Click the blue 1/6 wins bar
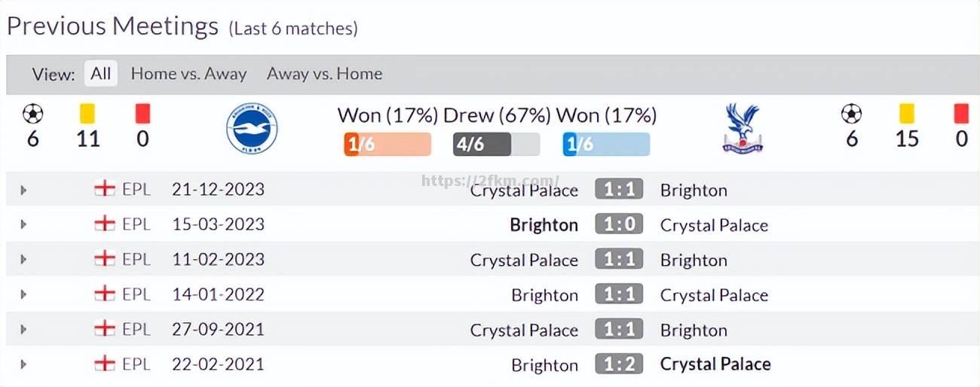The width and height of the screenshot is (980, 387). tap(605, 144)
